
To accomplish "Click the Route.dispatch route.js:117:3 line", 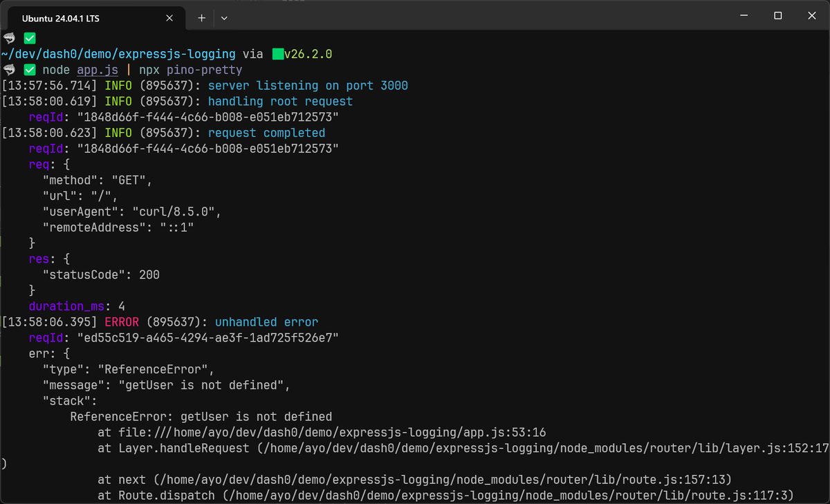I will click(x=446, y=496).
